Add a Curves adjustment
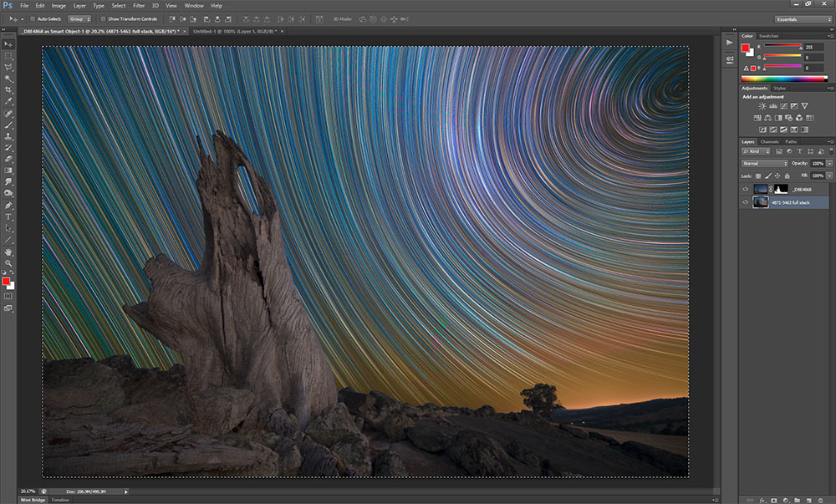This screenshot has width=836, height=504. tap(784, 106)
